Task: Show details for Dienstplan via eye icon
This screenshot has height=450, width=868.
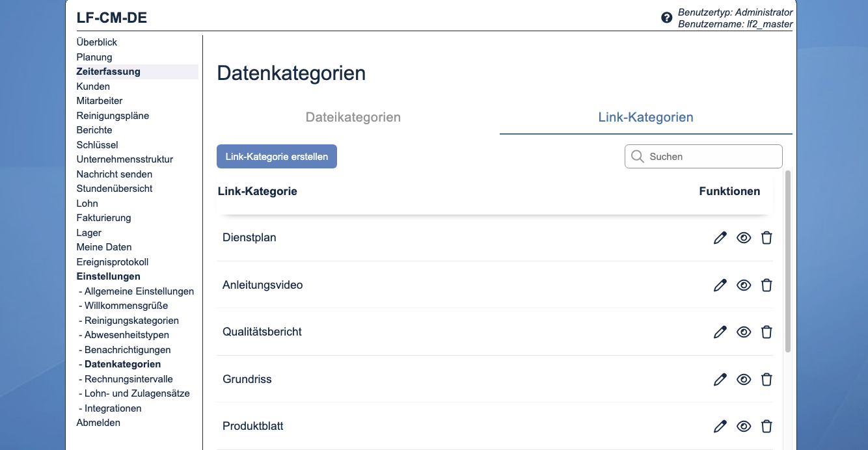Action: (x=744, y=237)
